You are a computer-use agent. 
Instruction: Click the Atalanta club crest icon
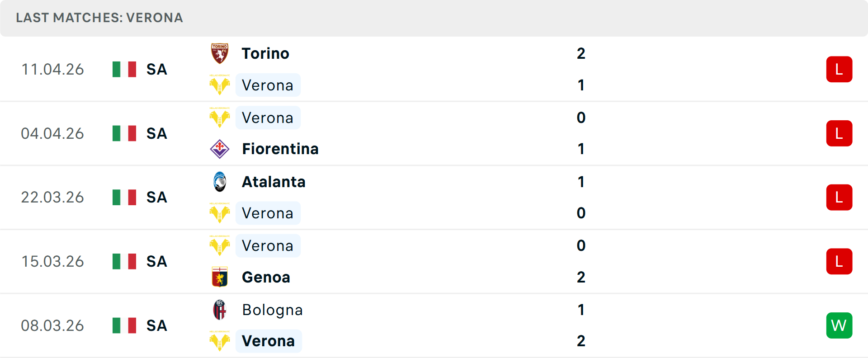220,182
